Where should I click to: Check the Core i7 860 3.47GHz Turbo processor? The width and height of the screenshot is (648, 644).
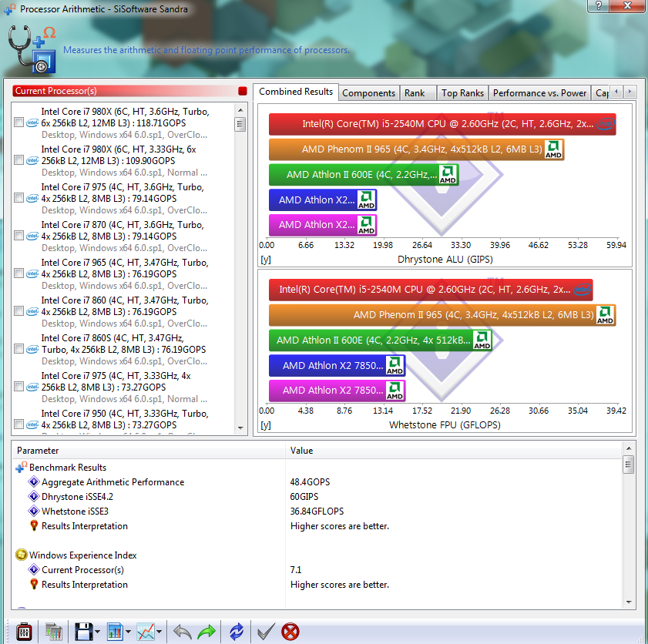coord(18,311)
